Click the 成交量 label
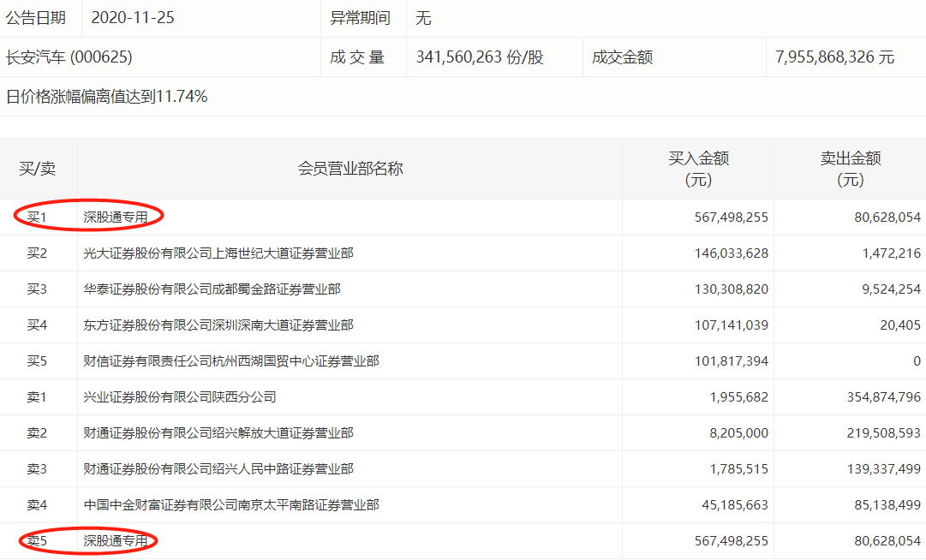The height and width of the screenshot is (560, 926). click(x=357, y=57)
